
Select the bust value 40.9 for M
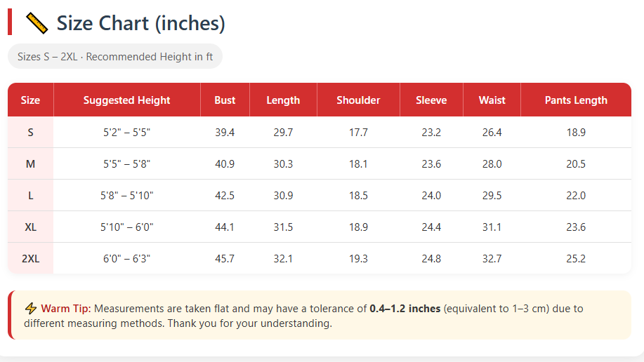(x=225, y=164)
